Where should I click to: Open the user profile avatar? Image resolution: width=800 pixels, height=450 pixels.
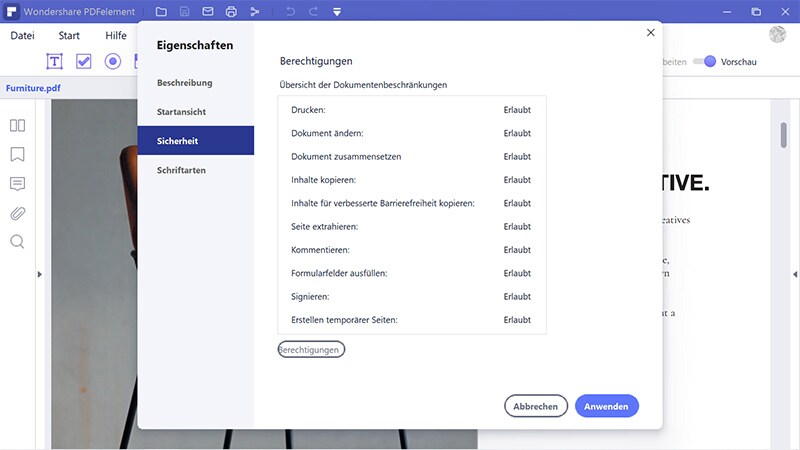778,35
